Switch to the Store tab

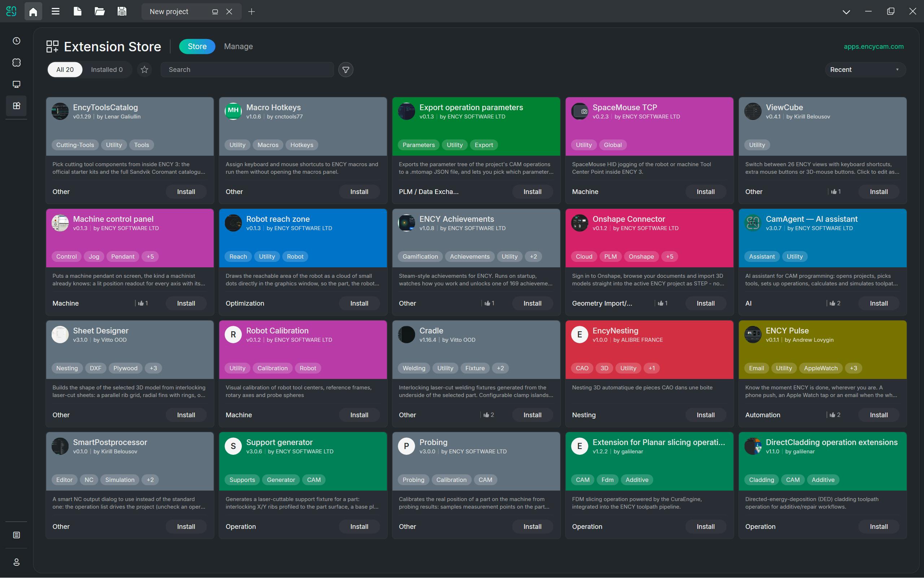click(x=197, y=46)
